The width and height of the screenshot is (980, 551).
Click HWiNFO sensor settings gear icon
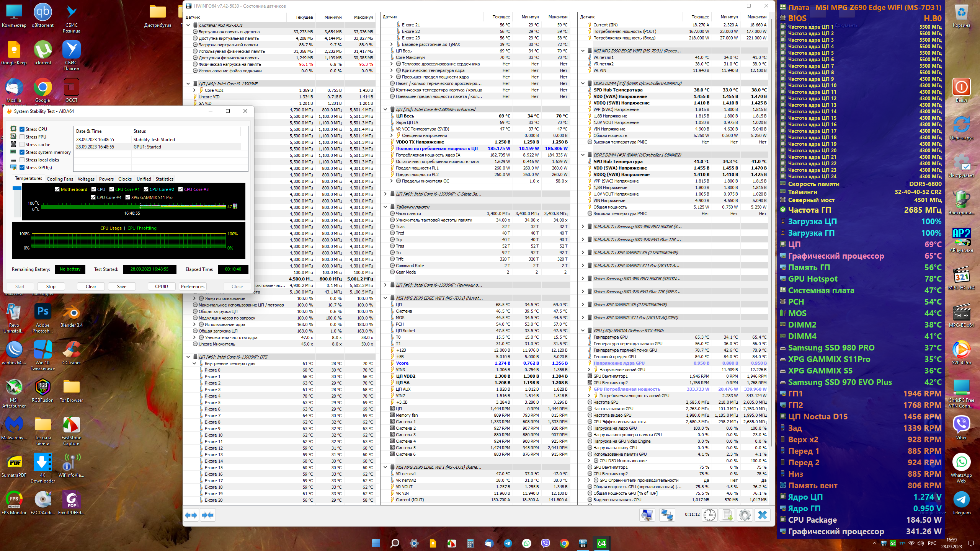(x=745, y=515)
